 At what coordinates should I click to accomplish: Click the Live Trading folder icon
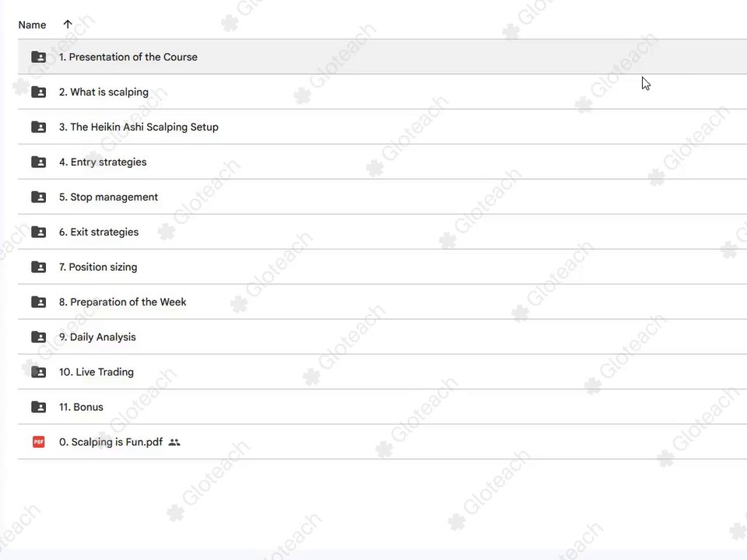pos(39,372)
